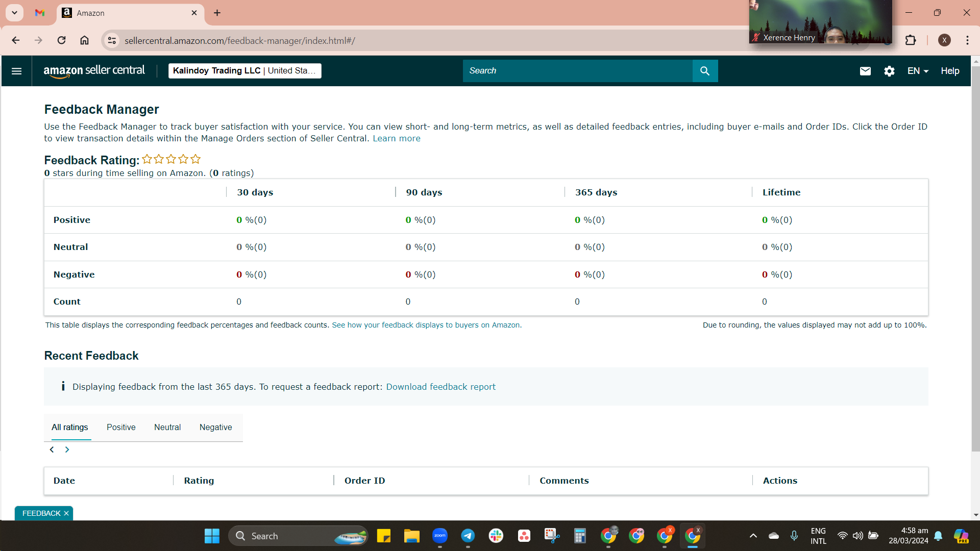Switch to the Negative tab
Image resolution: width=980 pixels, height=551 pixels.
point(216,428)
